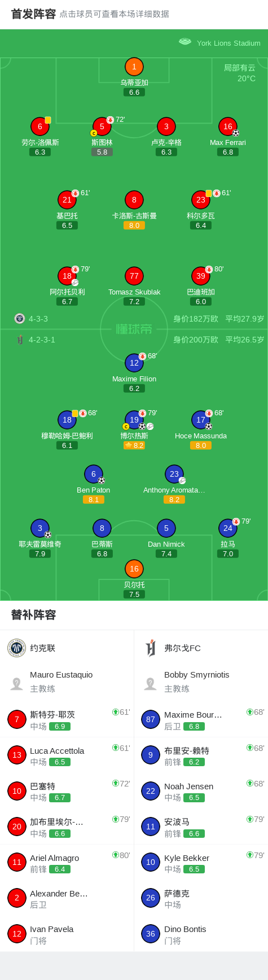
Task: Select substitute Kyle Bekker number 10
Action: (x=201, y=862)
